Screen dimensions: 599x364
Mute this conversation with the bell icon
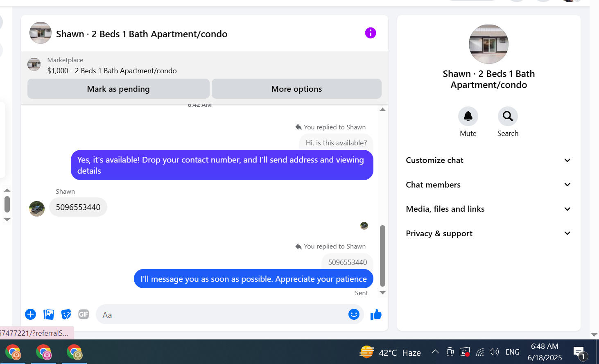coord(468,117)
